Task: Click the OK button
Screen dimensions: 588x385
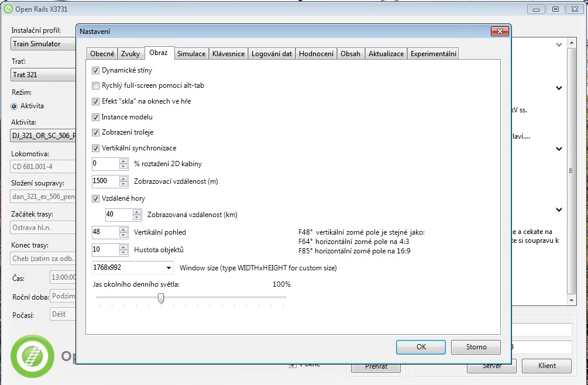Action: pyautogui.click(x=421, y=347)
